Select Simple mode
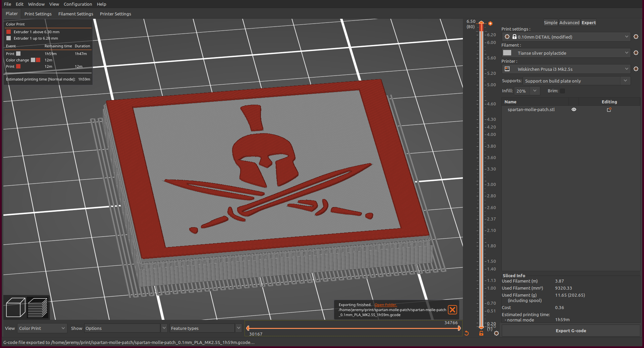The image size is (644, 348). 550,22
